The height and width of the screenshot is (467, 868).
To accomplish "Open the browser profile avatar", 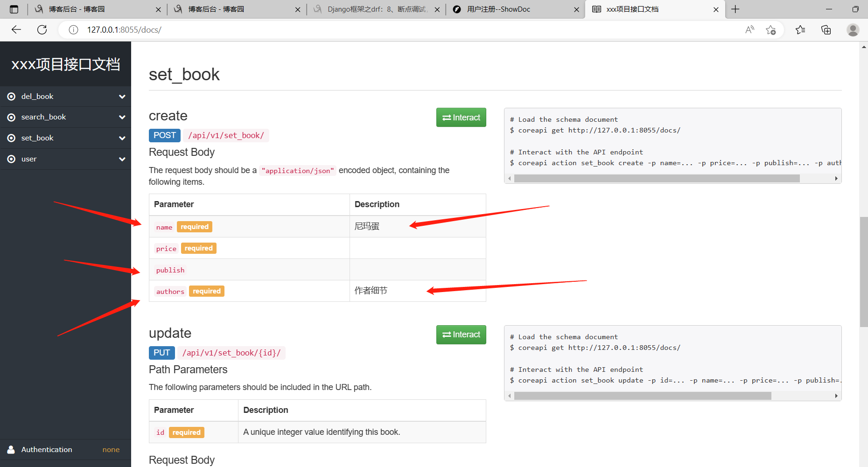I will point(853,30).
